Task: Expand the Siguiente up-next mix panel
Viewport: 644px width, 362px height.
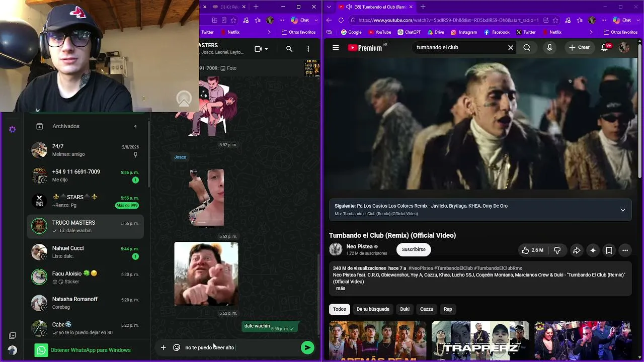Action: 622,210
